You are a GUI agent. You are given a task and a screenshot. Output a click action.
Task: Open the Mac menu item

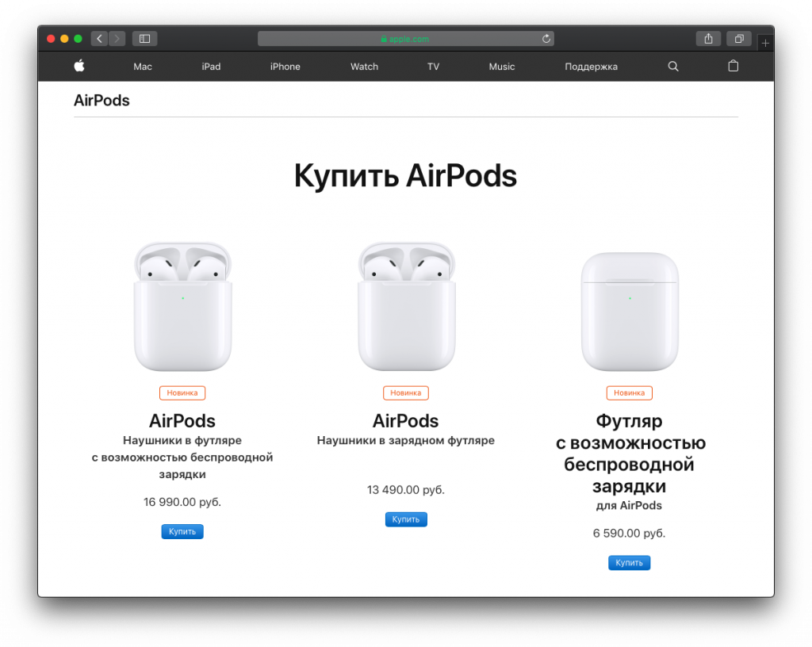[143, 67]
